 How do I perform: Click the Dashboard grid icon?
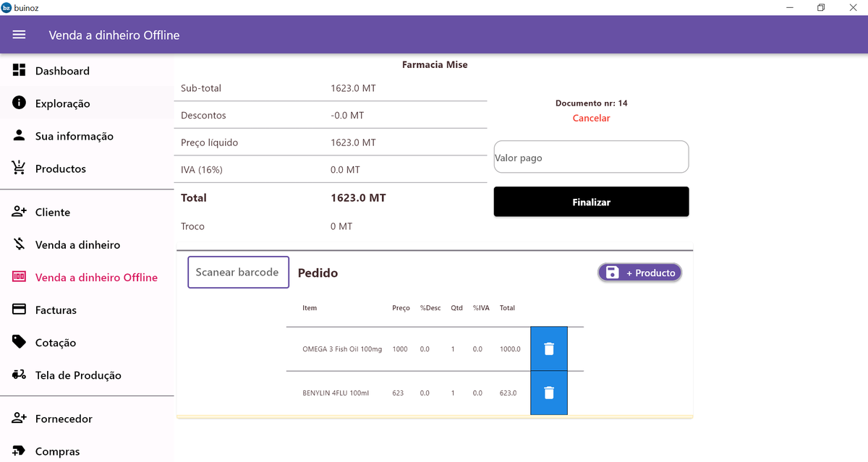(20, 70)
